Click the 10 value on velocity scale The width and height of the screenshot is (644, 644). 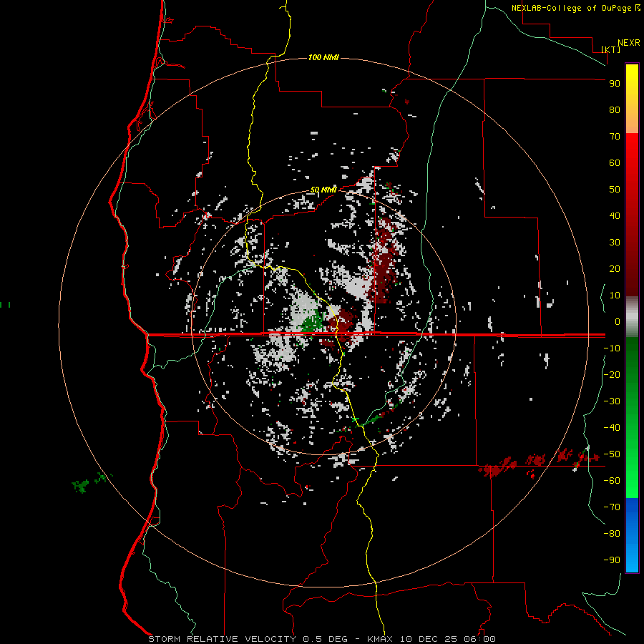click(615, 296)
